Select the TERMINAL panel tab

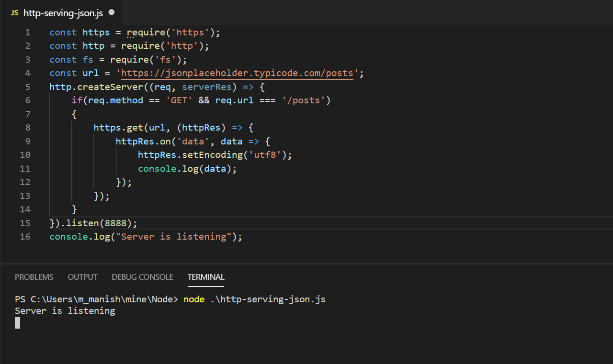click(206, 277)
